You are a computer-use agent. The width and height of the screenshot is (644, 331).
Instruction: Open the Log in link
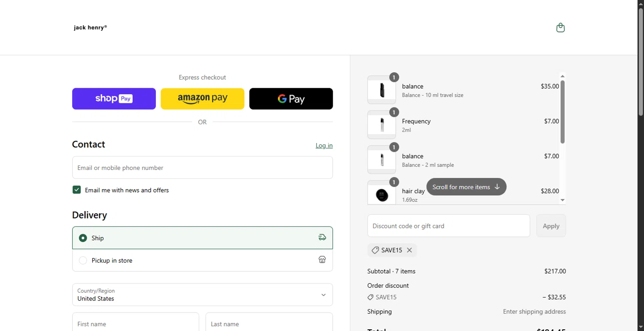324,145
